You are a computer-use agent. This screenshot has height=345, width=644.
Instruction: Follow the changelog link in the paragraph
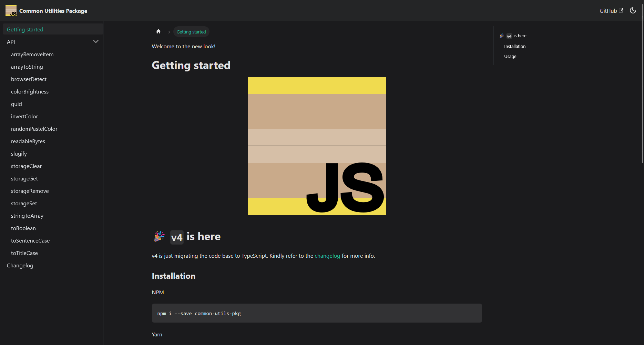[x=327, y=256]
